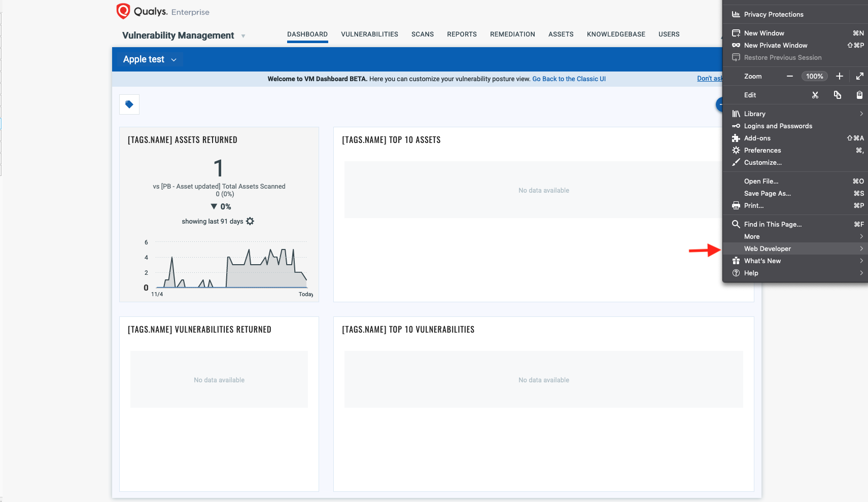Open the Web Developer submenu
Image resolution: width=868 pixels, height=502 pixels.
click(768, 248)
